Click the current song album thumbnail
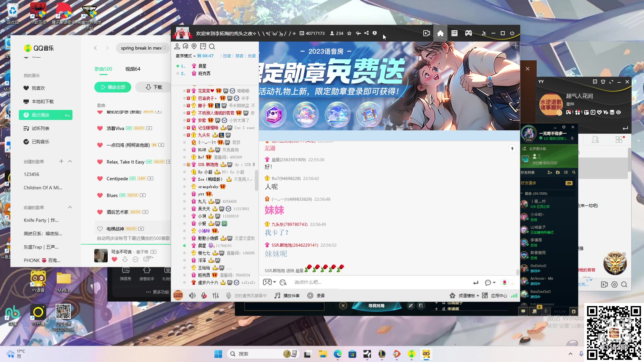644x362 pixels. 101,255
